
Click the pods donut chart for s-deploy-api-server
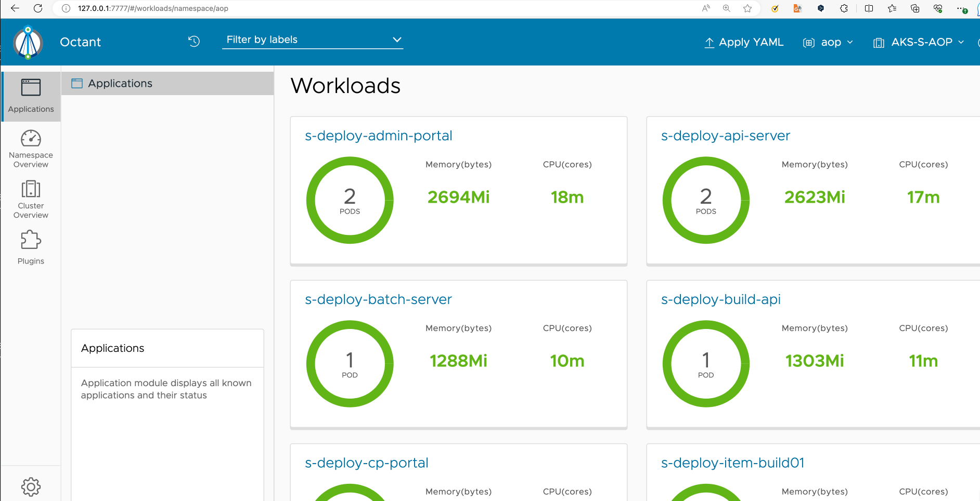coord(706,200)
